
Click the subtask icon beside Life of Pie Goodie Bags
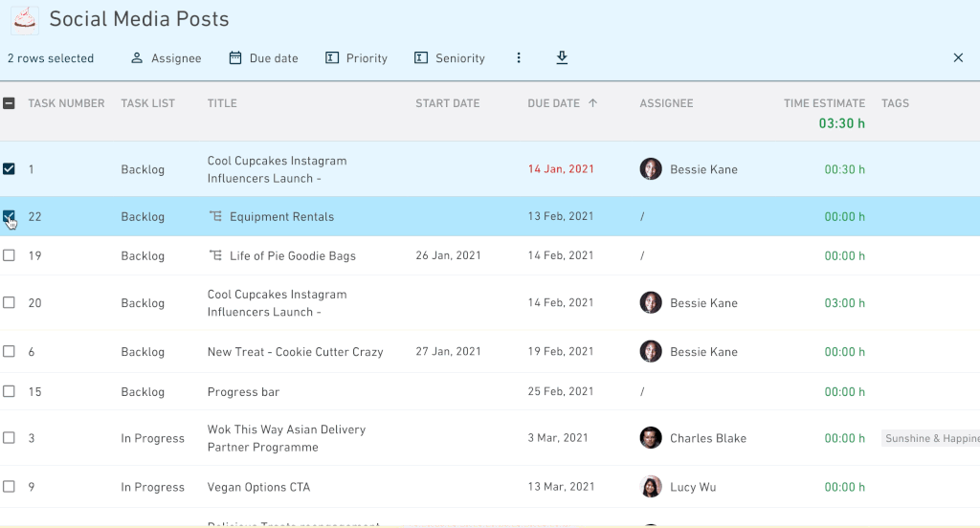215,255
